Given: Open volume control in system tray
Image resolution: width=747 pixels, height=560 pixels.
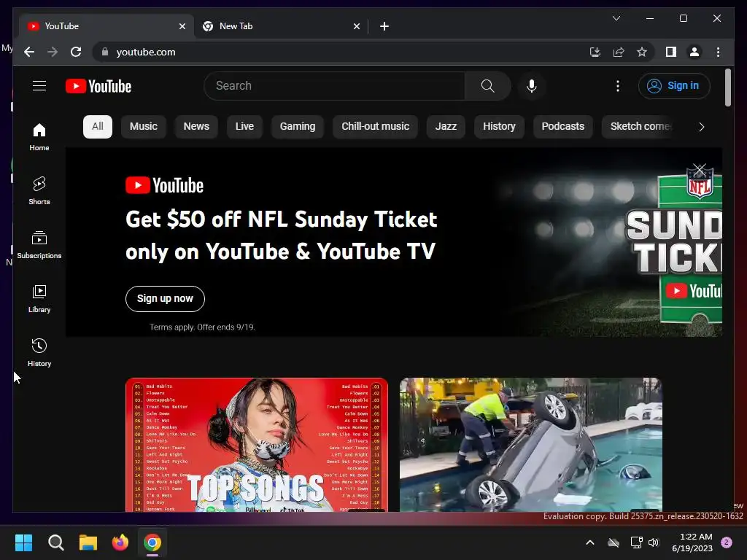Looking at the screenshot, I should coord(654,542).
